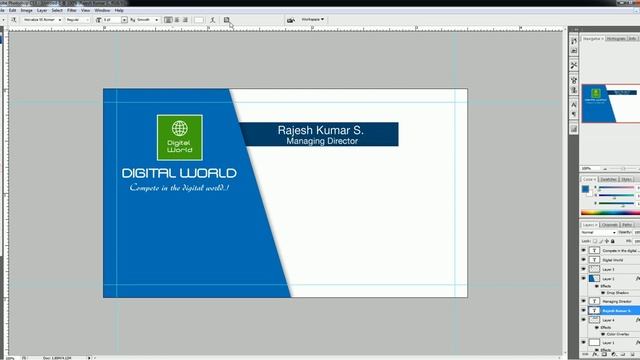This screenshot has height=360, width=640.
Task: Toggle the Character and Paragraph palettes icon
Action: point(227,20)
